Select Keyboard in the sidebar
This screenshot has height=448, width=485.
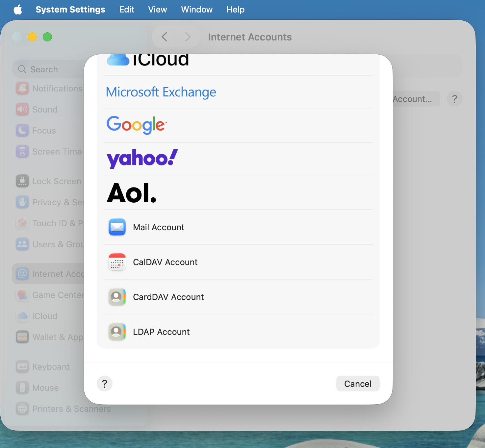(x=51, y=367)
